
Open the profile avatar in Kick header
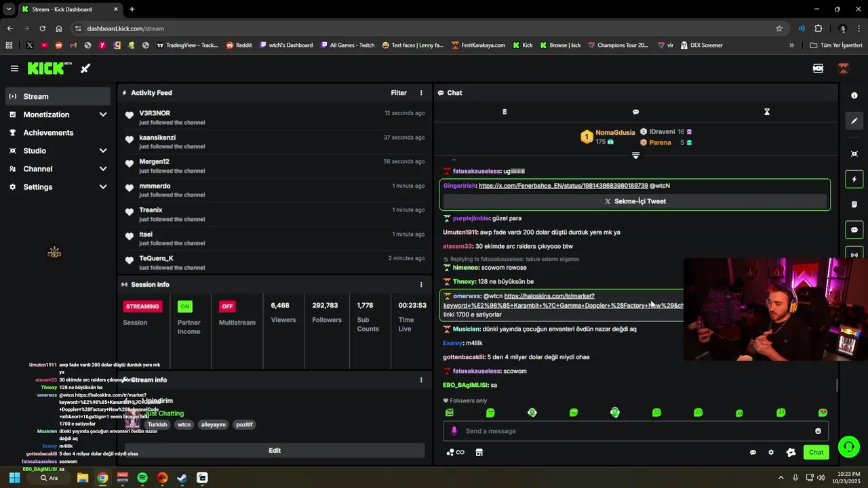(x=844, y=68)
